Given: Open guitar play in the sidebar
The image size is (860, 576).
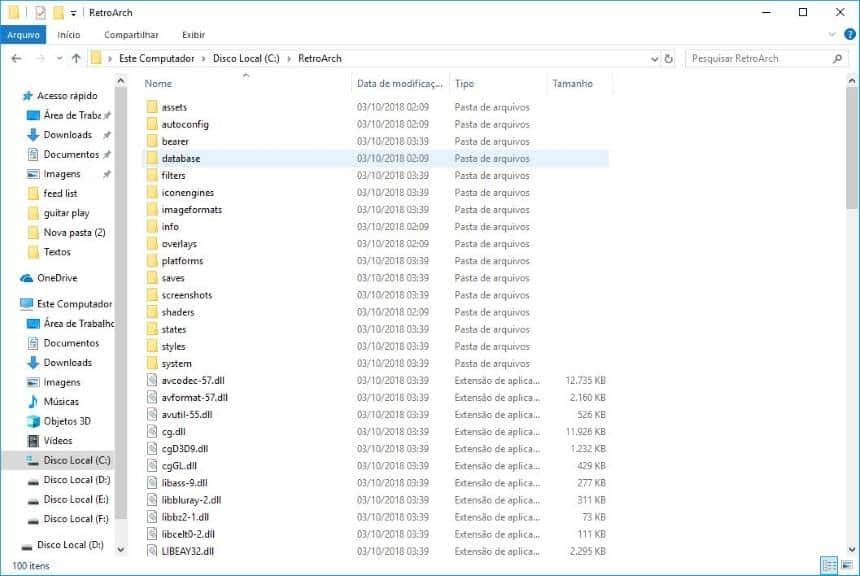Looking at the screenshot, I should point(66,213).
